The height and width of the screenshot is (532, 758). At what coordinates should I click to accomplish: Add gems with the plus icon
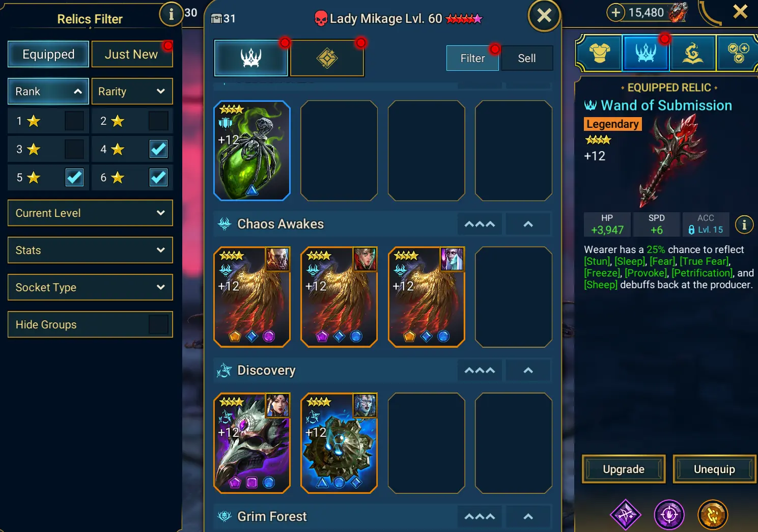[615, 12]
